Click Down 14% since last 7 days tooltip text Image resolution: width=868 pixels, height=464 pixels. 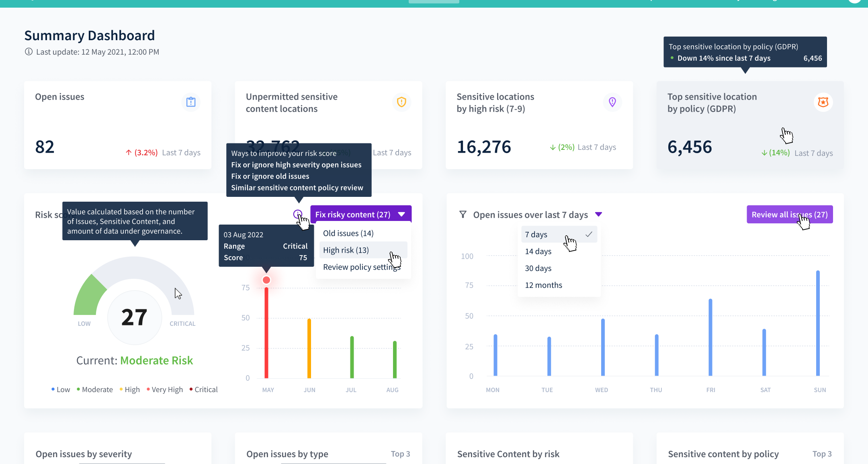click(724, 58)
